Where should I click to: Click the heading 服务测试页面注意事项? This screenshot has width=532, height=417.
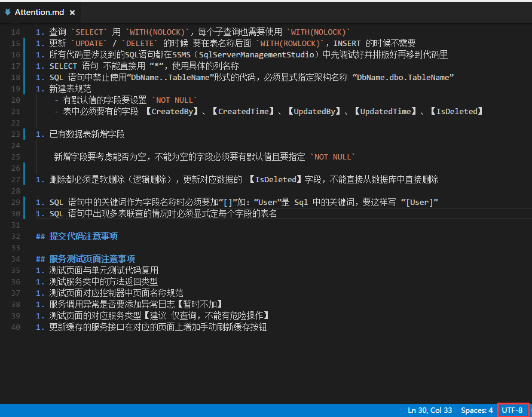coord(92,259)
